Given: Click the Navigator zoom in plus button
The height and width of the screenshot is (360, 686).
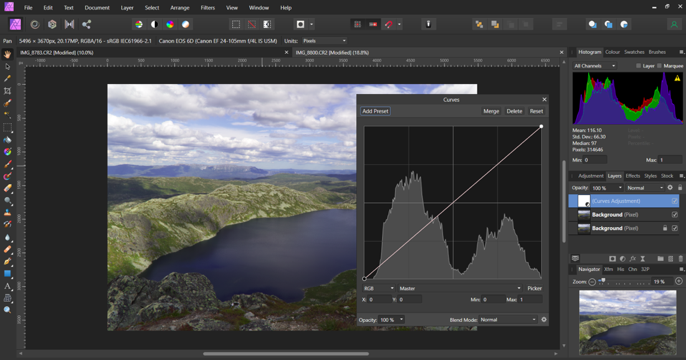Looking at the screenshot, I should (x=679, y=281).
